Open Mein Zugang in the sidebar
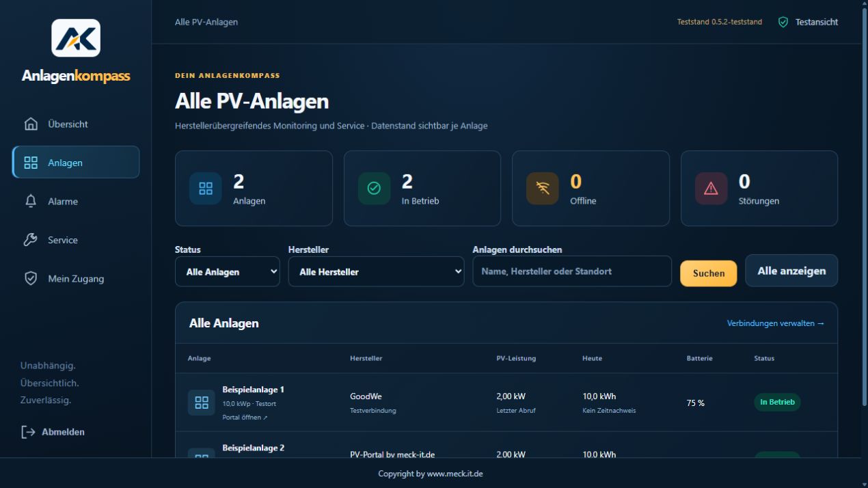868x488 pixels. tap(76, 279)
